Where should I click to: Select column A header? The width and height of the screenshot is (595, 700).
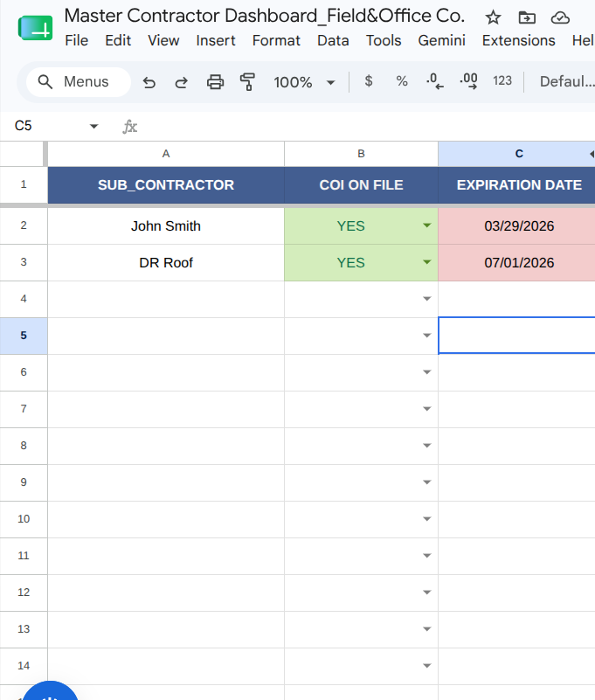[x=166, y=154]
